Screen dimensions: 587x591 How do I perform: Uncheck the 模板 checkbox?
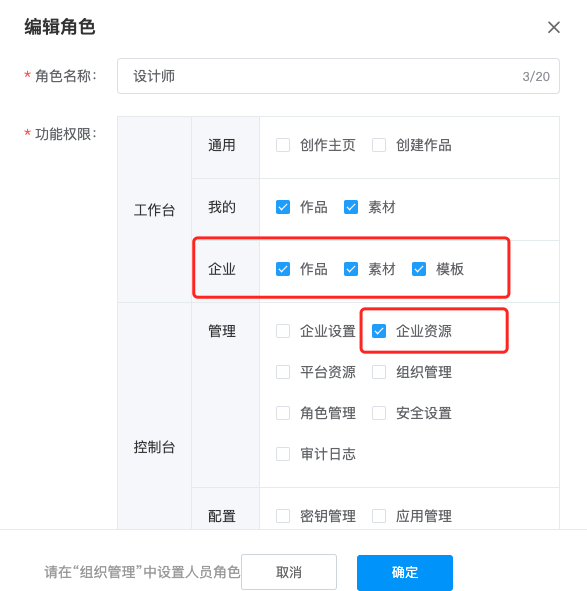419,269
